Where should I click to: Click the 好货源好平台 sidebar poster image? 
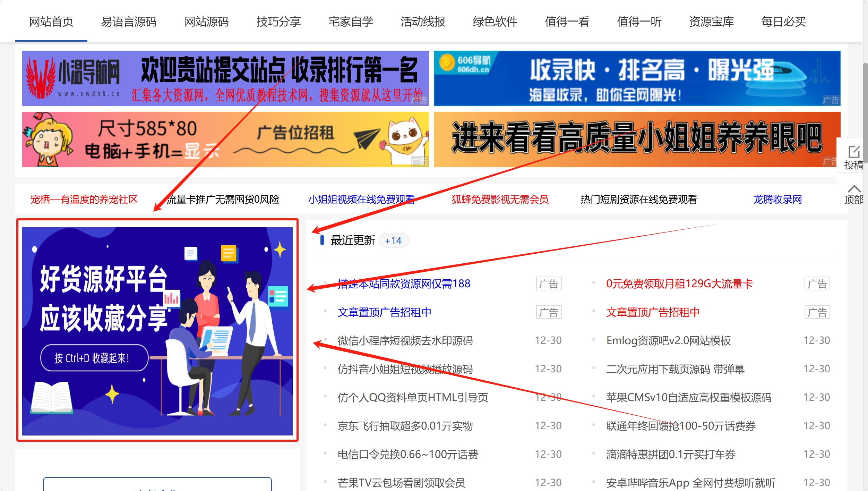[x=157, y=331]
